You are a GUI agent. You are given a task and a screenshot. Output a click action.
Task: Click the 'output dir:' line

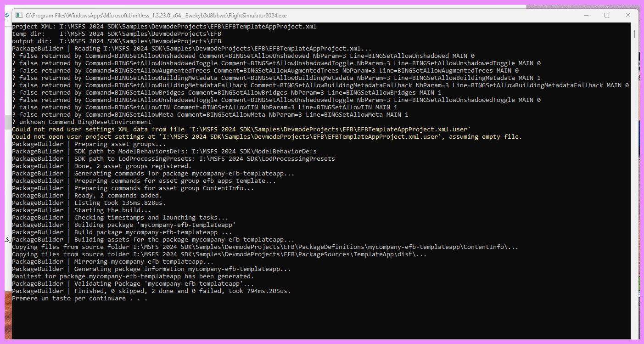(x=117, y=41)
